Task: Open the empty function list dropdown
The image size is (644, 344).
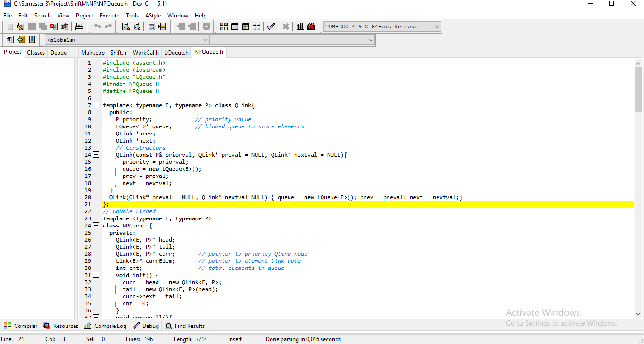Action: pos(292,40)
